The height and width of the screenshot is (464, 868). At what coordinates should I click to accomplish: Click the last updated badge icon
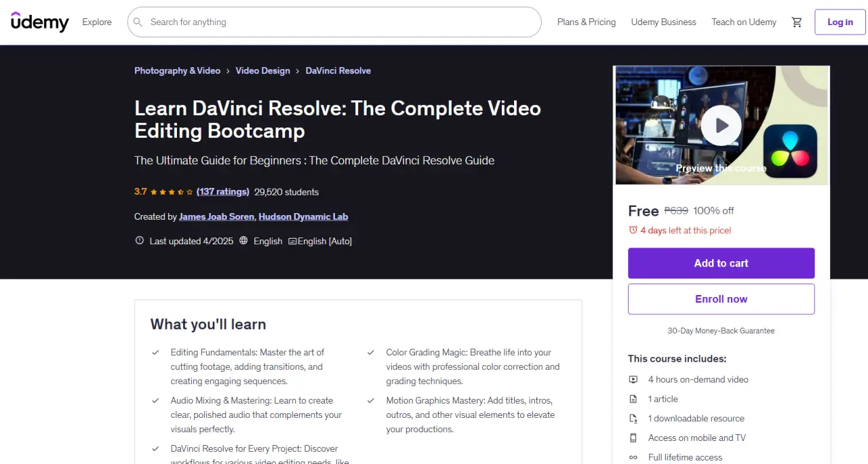click(x=140, y=241)
